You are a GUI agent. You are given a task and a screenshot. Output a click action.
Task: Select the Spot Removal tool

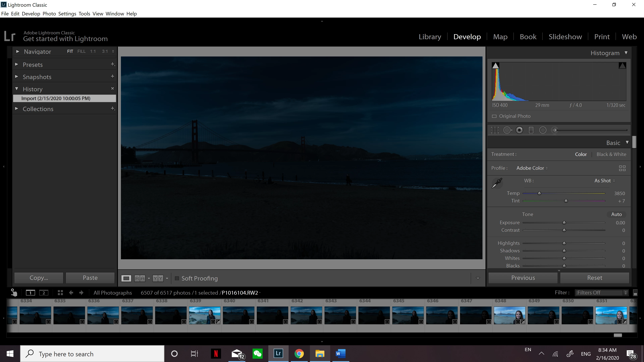(x=507, y=130)
